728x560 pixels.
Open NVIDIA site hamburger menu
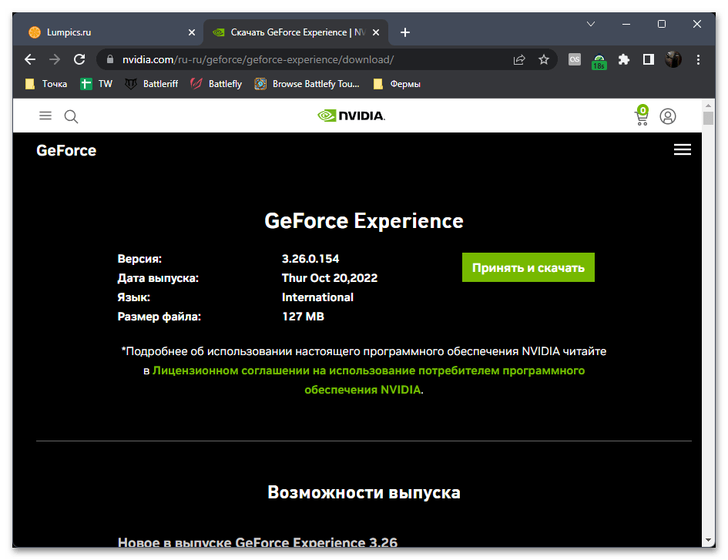(x=45, y=116)
